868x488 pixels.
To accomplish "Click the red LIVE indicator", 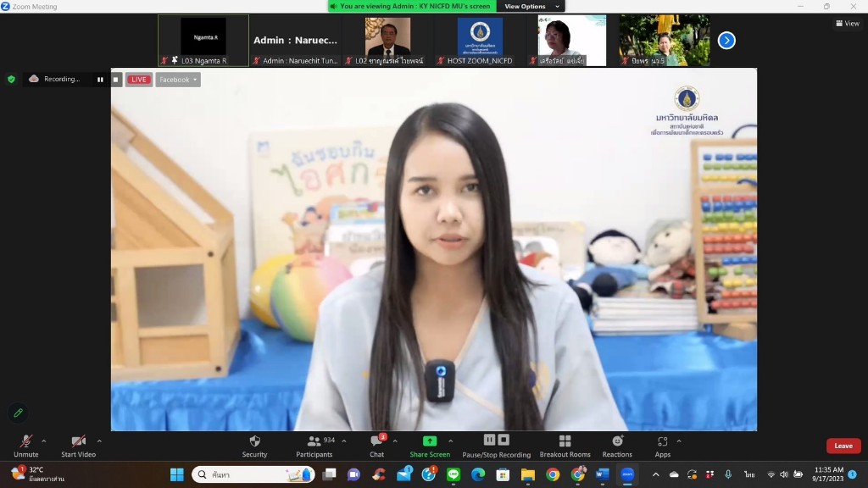I will click(138, 80).
